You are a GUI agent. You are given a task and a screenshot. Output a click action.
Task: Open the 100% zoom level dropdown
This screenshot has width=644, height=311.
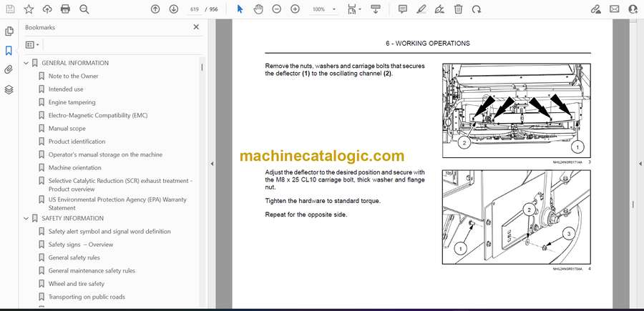tap(323, 9)
